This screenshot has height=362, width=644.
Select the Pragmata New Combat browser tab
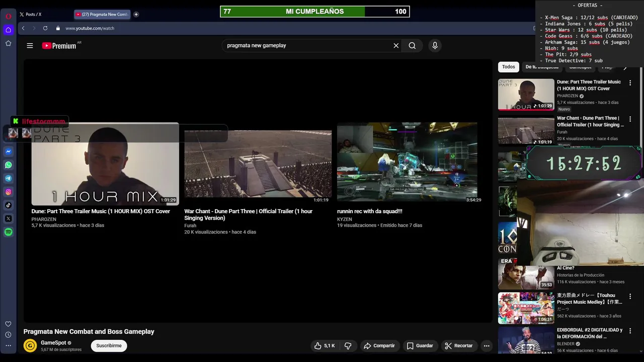tap(103, 15)
